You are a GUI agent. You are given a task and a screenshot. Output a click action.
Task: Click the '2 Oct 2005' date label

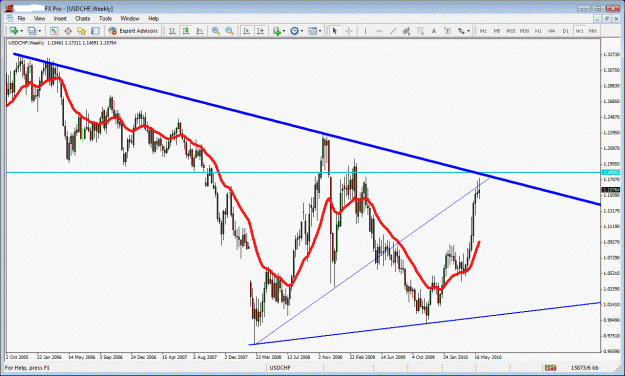tap(18, 357)
